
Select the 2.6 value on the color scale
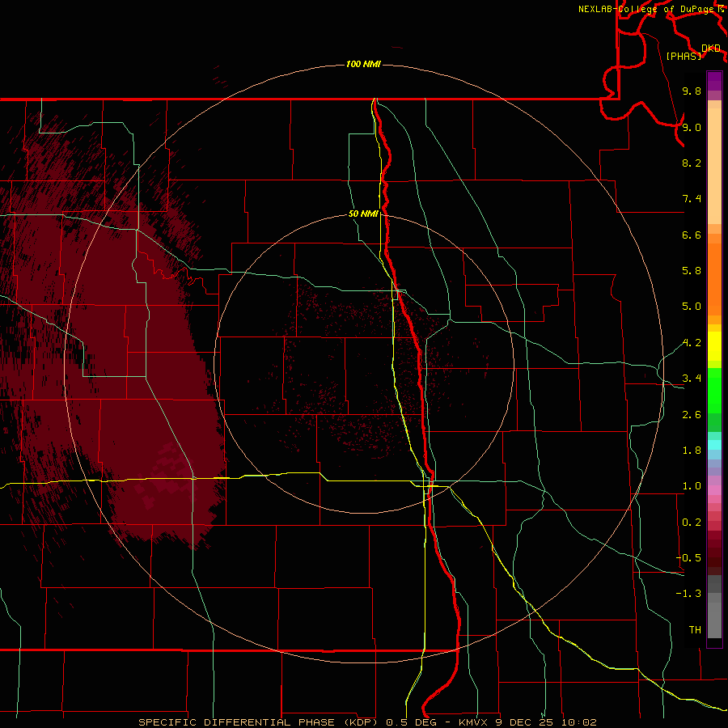click(x=692, y=415)
